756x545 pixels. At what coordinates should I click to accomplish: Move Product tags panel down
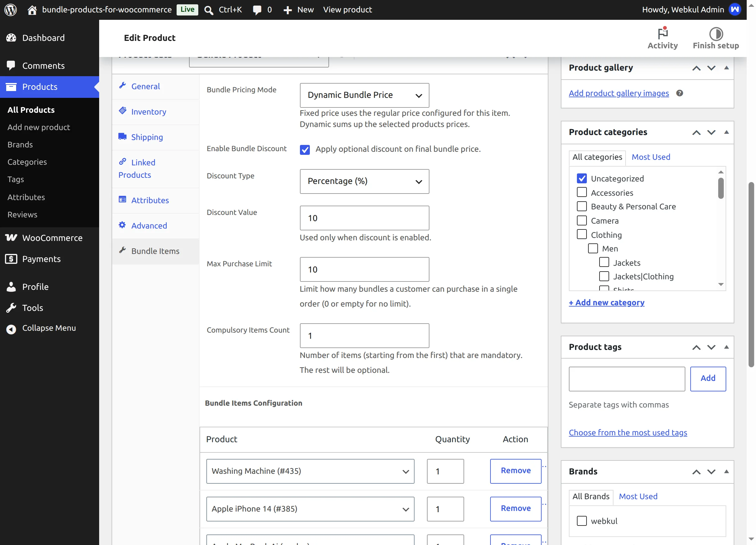[711, 347]
